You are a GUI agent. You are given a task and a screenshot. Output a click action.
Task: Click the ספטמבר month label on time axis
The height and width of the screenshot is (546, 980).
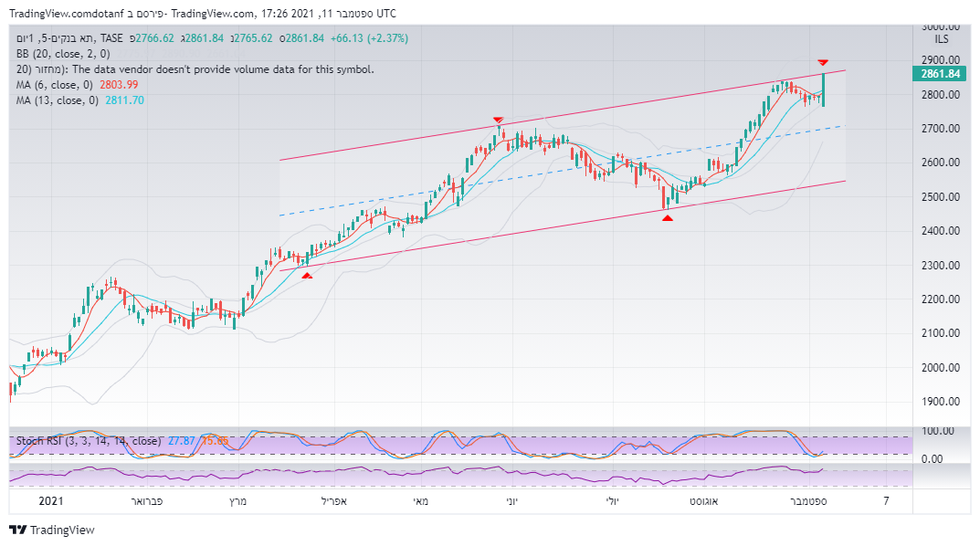[808, 501]
